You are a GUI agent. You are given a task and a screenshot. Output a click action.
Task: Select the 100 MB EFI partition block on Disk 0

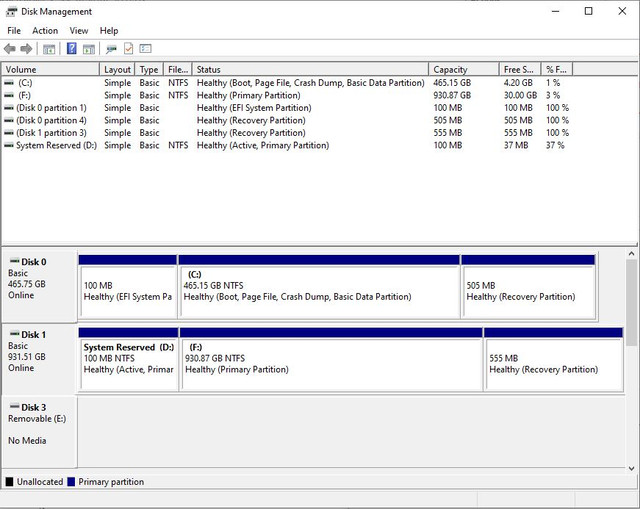[128, 287]
